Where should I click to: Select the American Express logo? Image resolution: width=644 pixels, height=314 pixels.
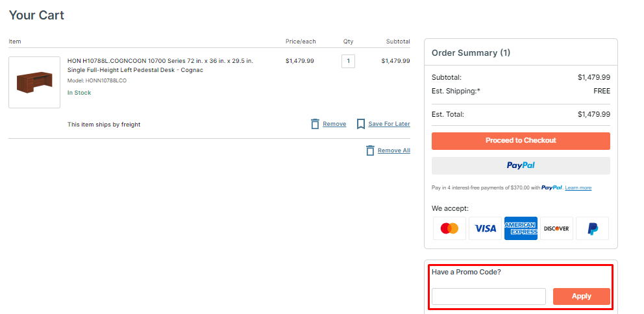point(521,228)
